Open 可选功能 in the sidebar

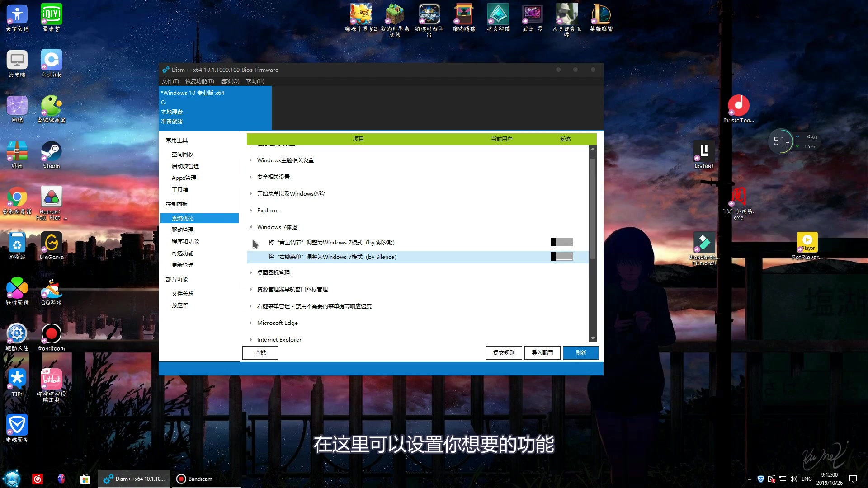(183, 253)
